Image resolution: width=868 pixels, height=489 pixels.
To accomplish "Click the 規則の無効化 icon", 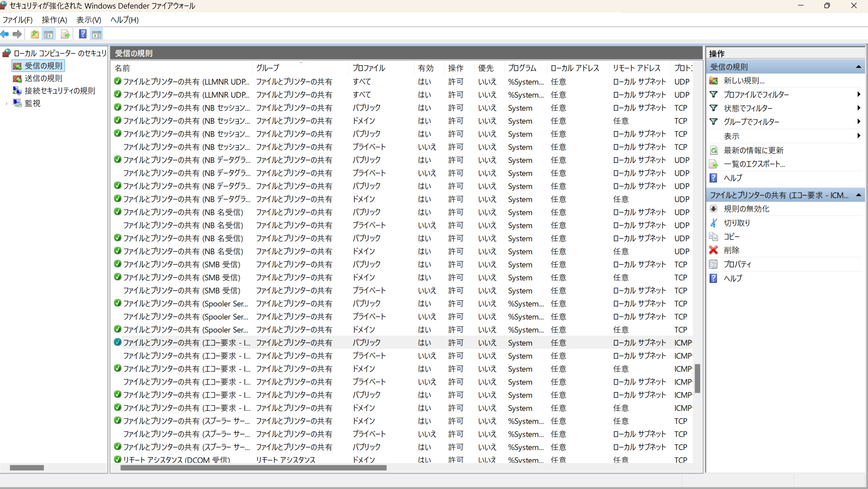I will click(714, 209).
